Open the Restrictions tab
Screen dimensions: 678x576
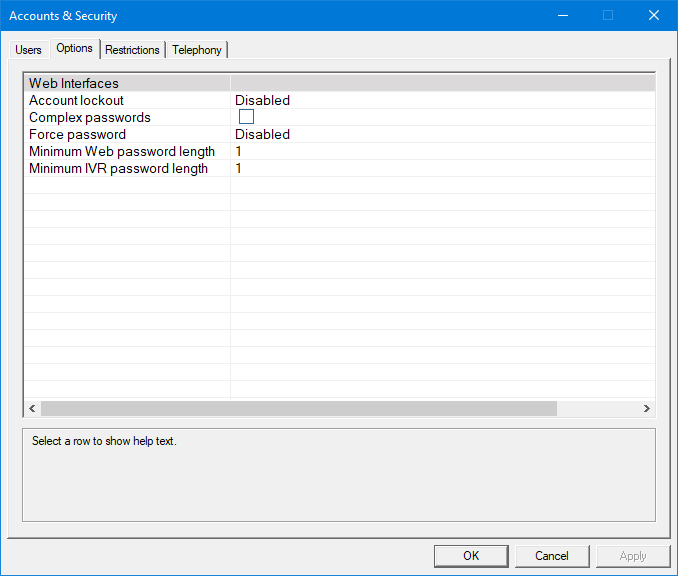tap(132, 50)
